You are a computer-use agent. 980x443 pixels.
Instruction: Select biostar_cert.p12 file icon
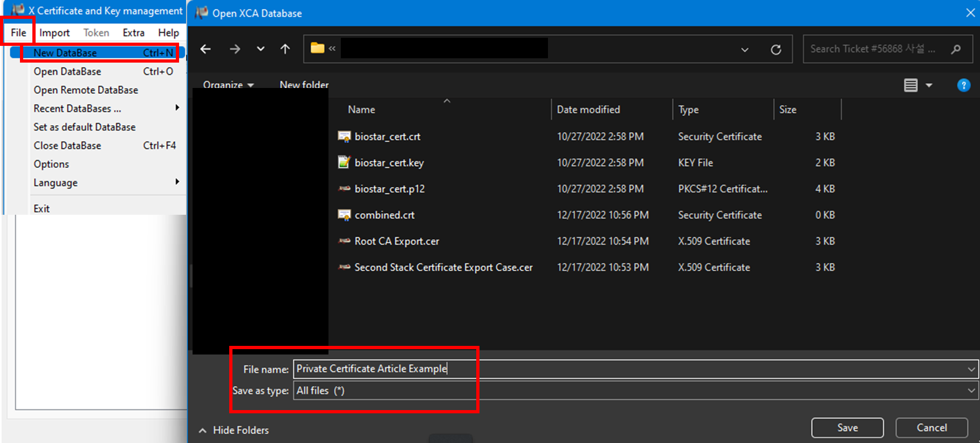tap(344, 188)
